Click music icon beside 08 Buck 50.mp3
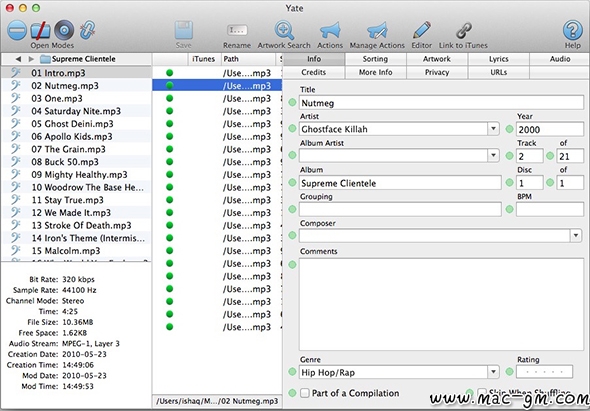This screenshot has width=590, height=411. (x=15, y=161)
